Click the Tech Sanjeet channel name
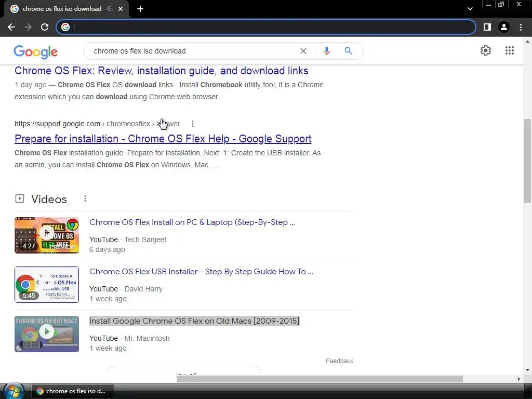This screenshot has width=532, height=399. (x=145, y=240)
